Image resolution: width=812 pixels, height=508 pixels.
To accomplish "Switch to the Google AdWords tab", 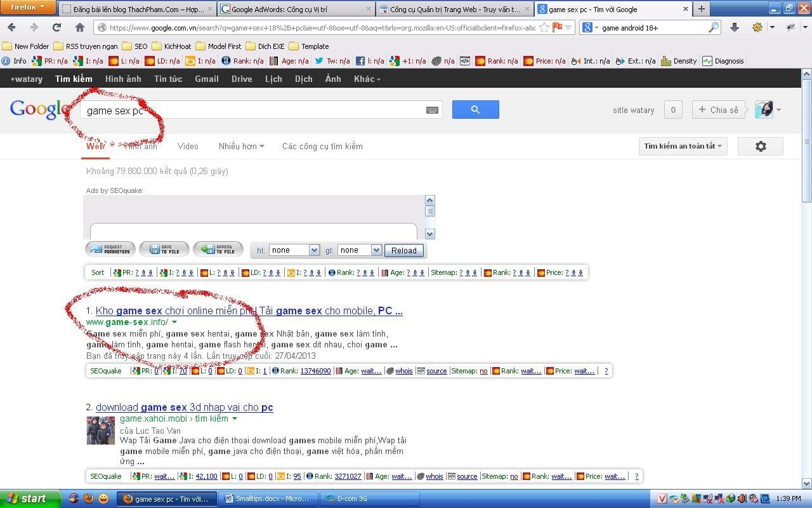I will [x=296, y=10].
